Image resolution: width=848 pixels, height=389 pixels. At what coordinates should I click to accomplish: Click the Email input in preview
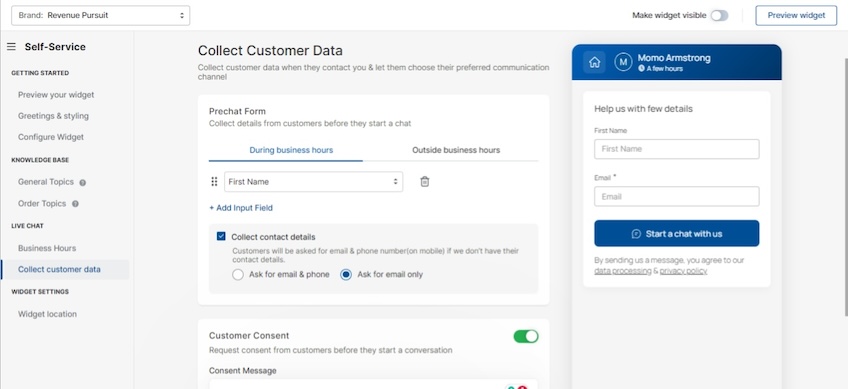(x=677, y=196)
